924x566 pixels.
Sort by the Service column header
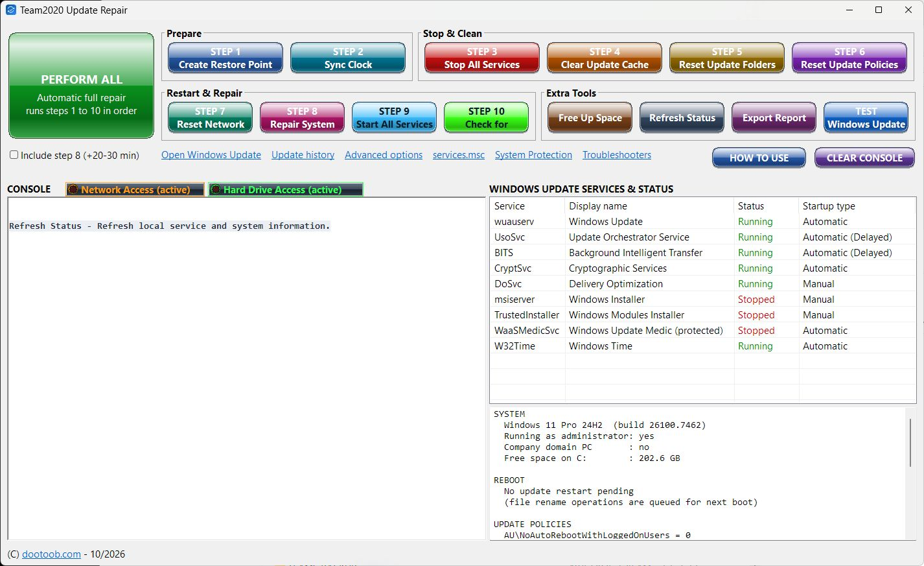pos(527,206)
